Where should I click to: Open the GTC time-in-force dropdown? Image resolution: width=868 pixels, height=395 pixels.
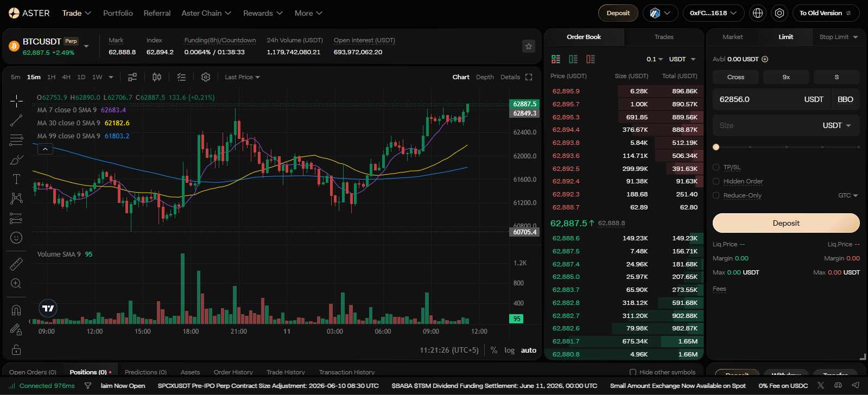point(848,195)
